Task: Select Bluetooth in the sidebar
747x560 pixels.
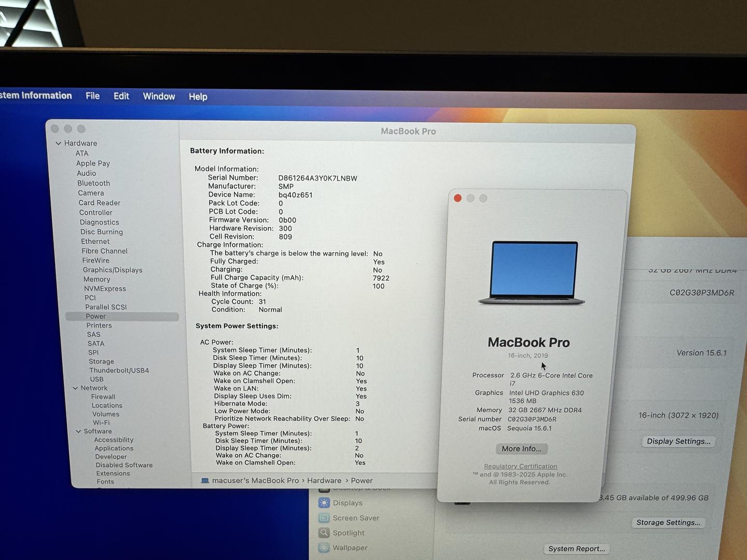Action: click(x=93, y=183)
